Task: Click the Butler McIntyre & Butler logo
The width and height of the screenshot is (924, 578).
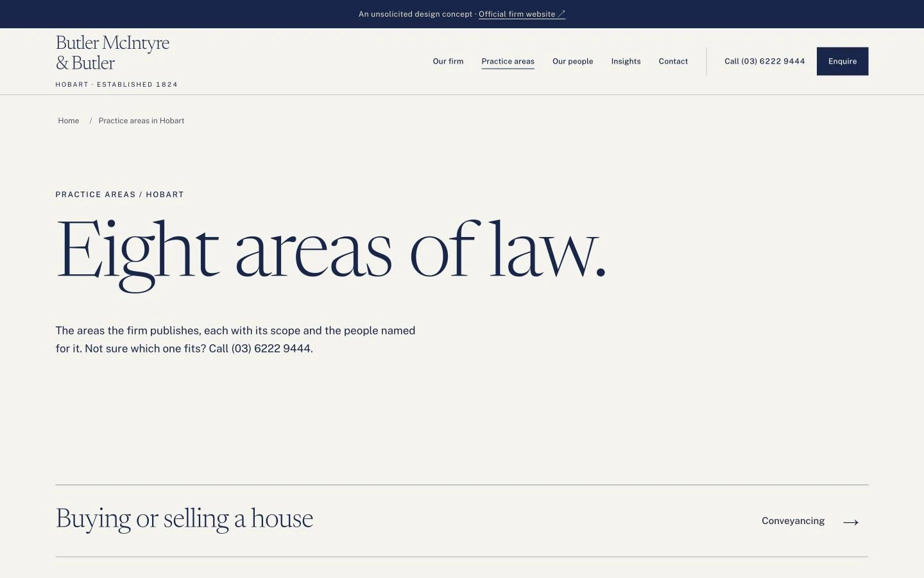Action: 113,53
